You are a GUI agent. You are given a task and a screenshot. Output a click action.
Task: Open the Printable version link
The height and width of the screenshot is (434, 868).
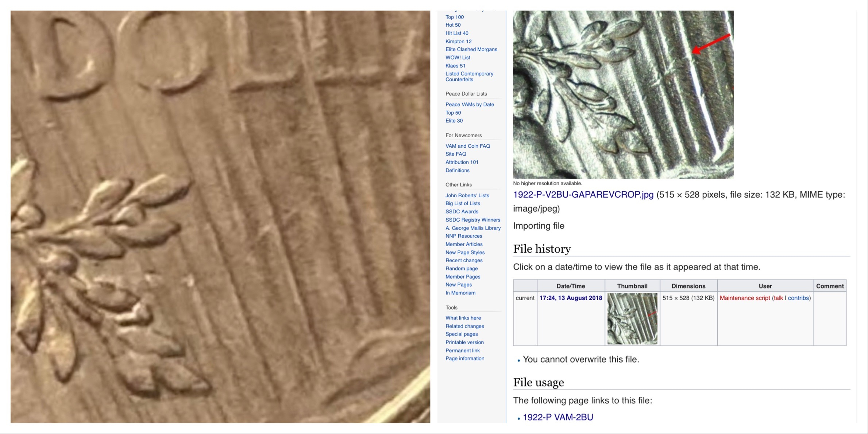[464, 342]
